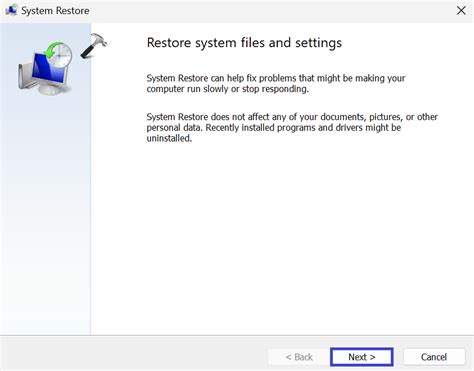Click the paragraph starting 'System Restore can help fix'
The width and height of the screenshot is (474, 371).
[276, 83]
